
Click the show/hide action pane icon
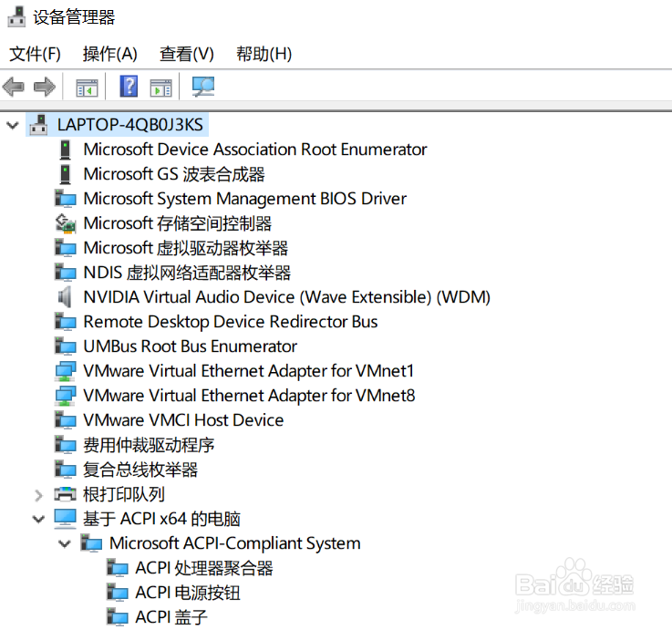click(160, 88)
